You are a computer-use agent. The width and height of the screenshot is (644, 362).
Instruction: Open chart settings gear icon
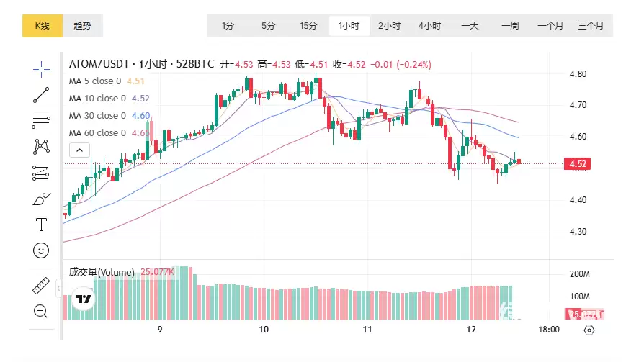(589, 330)
